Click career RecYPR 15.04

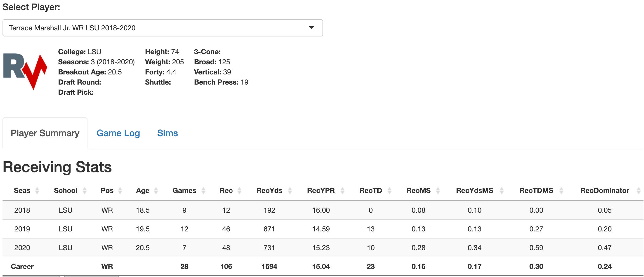(x=321, y=267)
